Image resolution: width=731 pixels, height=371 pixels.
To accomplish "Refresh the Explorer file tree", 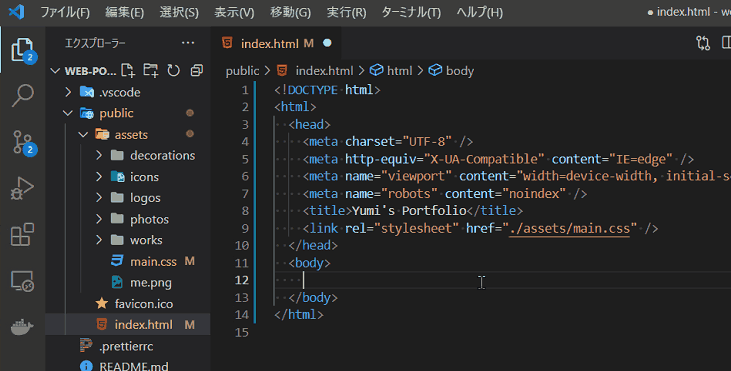I will click(x=173, y=70).
